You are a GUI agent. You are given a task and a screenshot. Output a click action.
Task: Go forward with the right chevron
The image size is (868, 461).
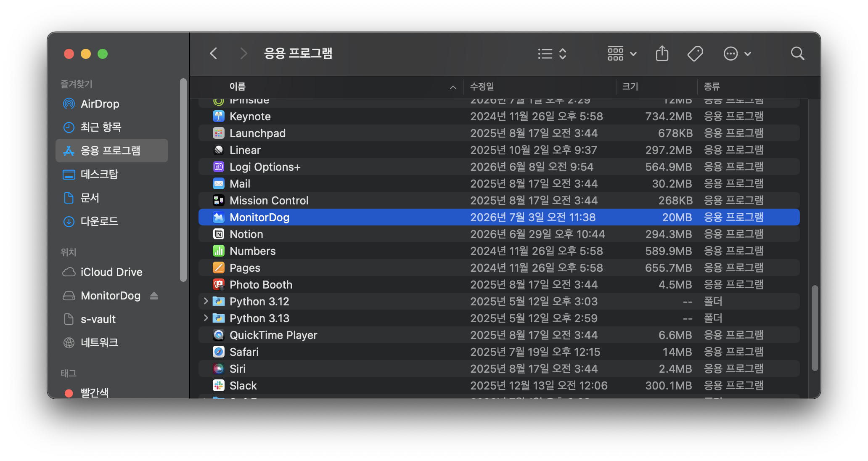(x=243, y=53)
